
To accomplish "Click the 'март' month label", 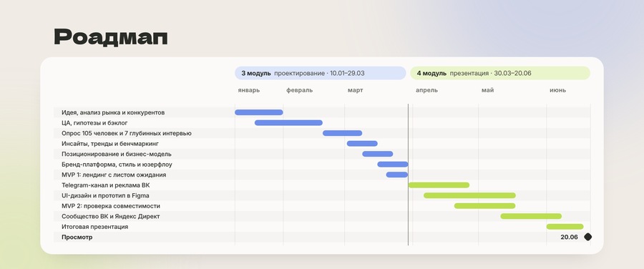I will point(355,90).
